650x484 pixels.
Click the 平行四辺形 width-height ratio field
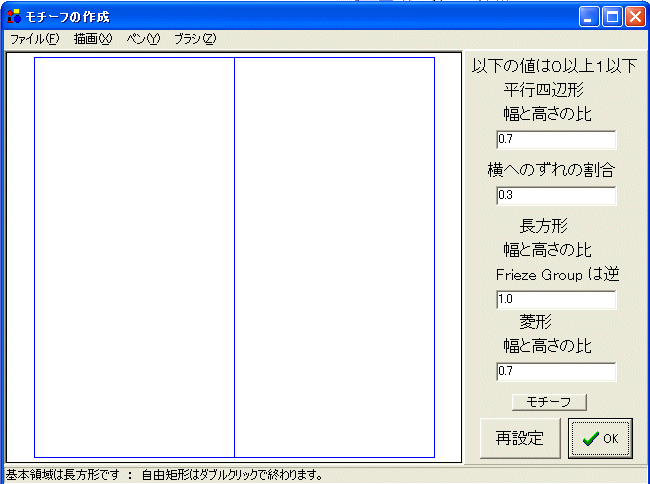click(x=556, y=139)
